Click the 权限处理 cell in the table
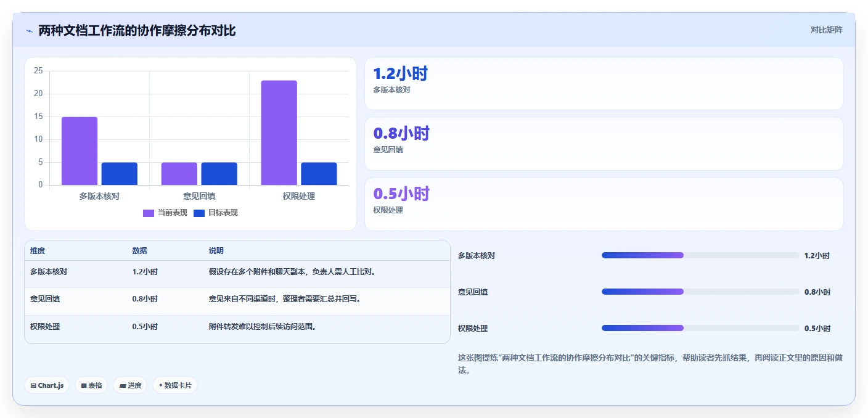 click(x=45, y=327)
